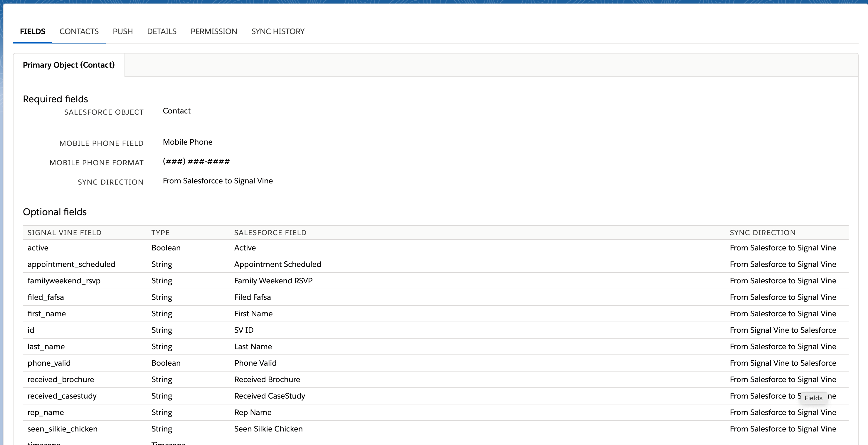Click the 'Rep Name' Salesforce field cell
The image size is (868, 445).
pos(253,413)
